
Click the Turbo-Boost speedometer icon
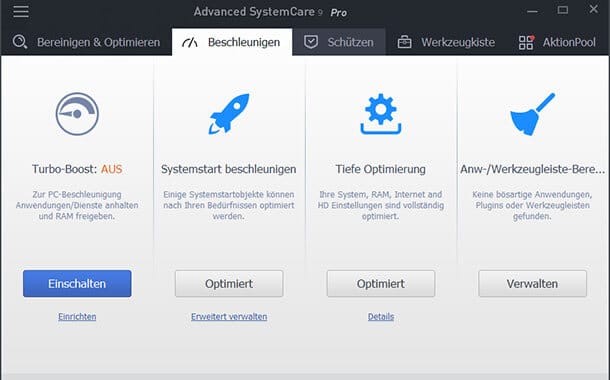[x=77, y=114]
